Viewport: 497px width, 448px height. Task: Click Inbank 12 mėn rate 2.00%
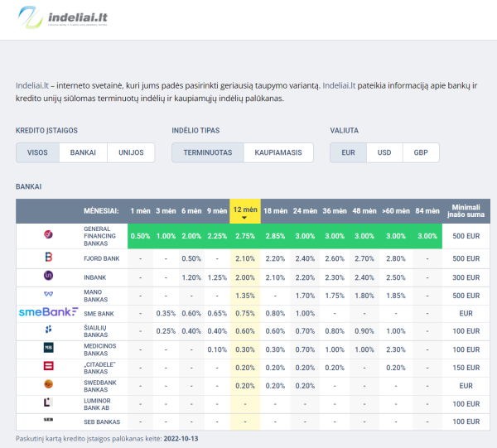point(245,277)
